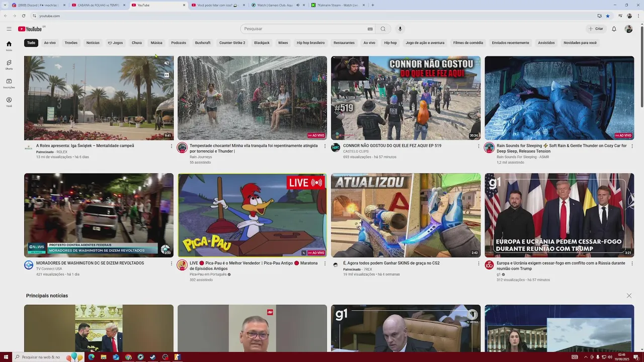Viewport: 644px width, 362px height.
Task: Open YouTube account avatar menu
Action: 628,29
